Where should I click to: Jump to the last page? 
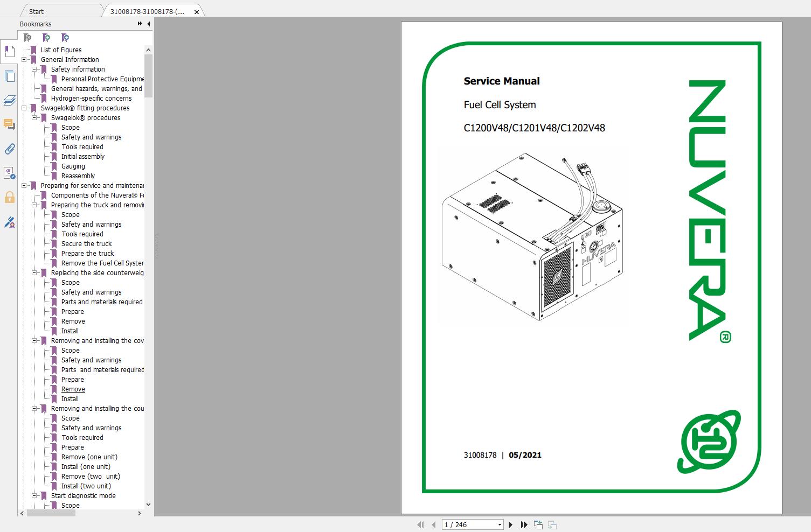(x=524, y=524)
